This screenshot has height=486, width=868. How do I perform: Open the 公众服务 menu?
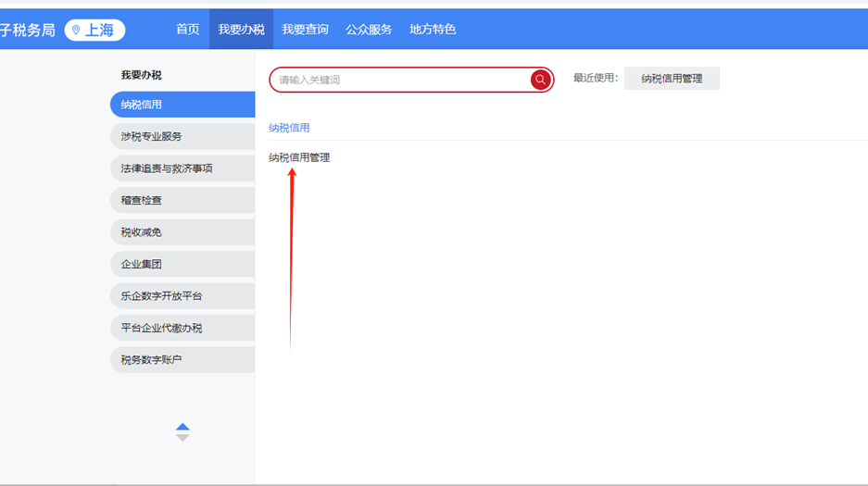[369, 30]
